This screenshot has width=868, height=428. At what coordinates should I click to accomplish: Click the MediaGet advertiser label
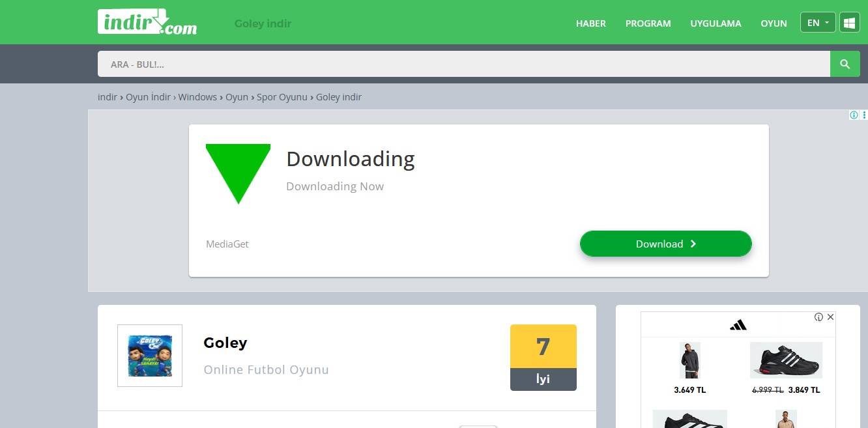227,244
